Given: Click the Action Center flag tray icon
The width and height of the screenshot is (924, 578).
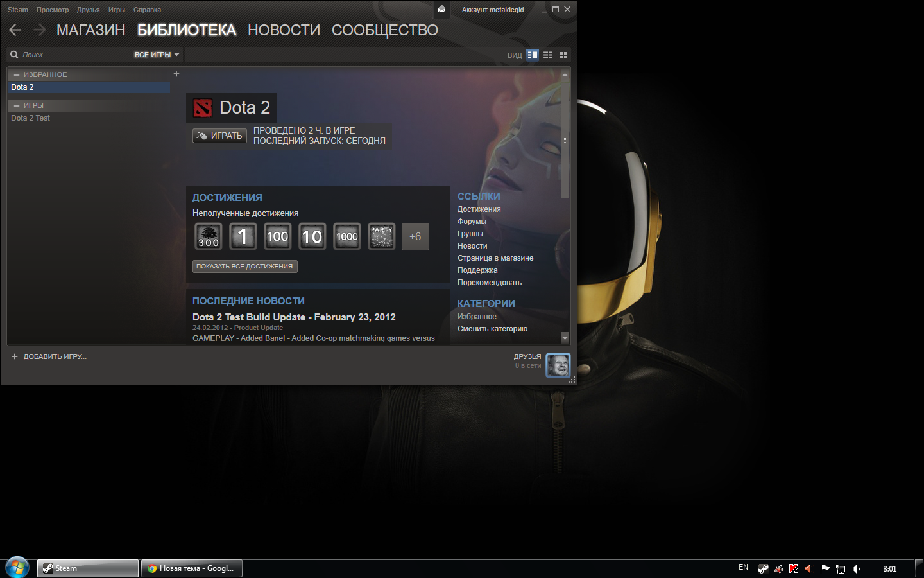Looking at the screenshot, I should [x=825, y=568].
